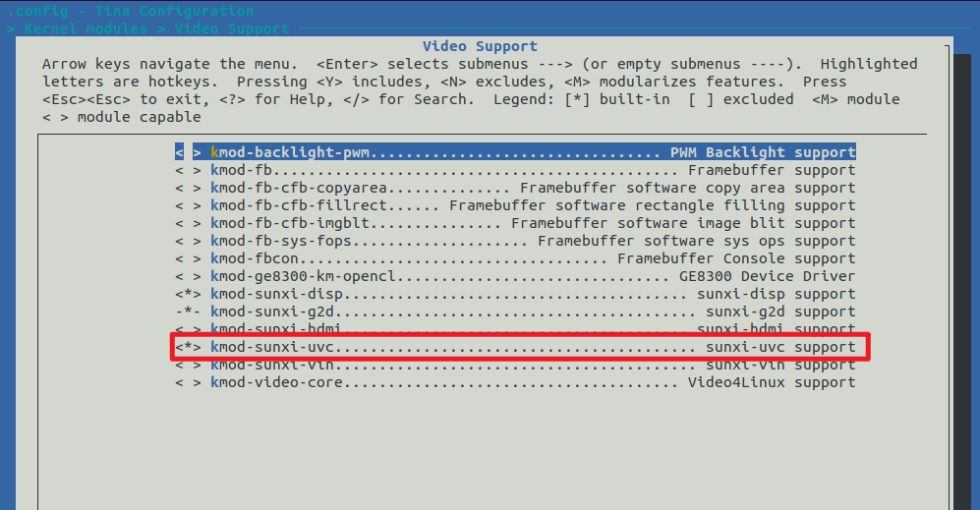This screenshot has width=980, height=510.
Task: Select the kmod-fb-cfb-imgblt entry
Action: pos(532,223)
